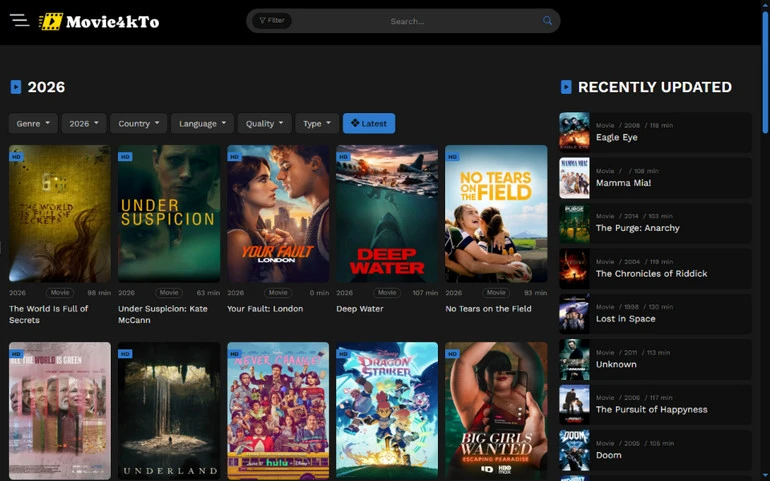Image resolution: width=770 pixels, height=481 pixels.
Task: Open The Pursuit of Happyness entry
Action: pos(655,404)
